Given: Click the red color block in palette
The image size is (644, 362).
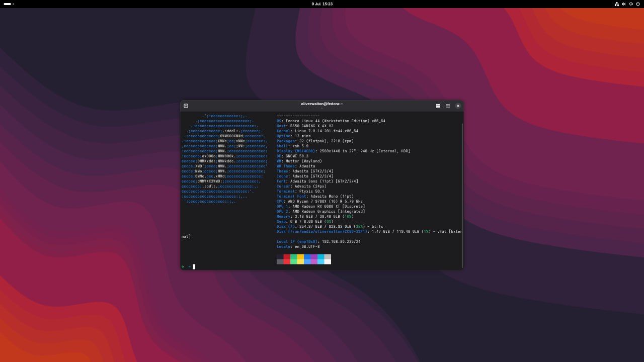Looking at the screenshot, I should (287, 259).
